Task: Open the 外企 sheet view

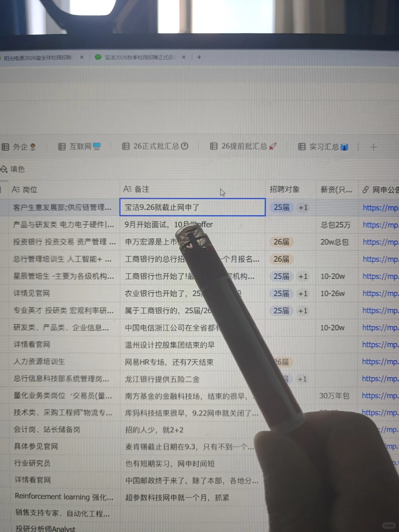Action: 18,147
